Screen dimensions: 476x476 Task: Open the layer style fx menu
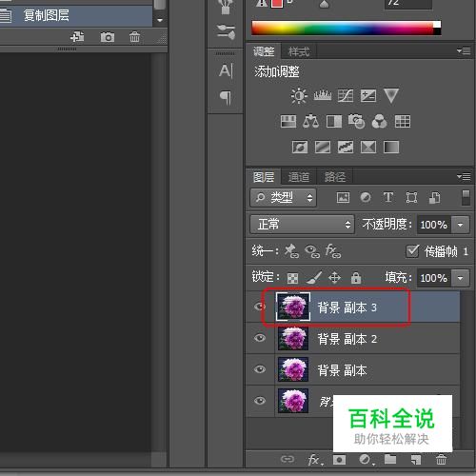tap(314, 460)
